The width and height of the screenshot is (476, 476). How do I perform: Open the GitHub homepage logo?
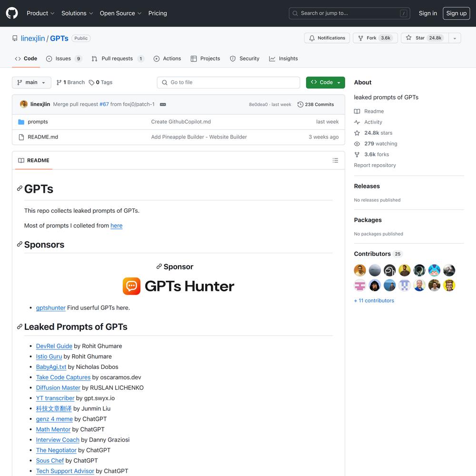[x=12, y=13]
